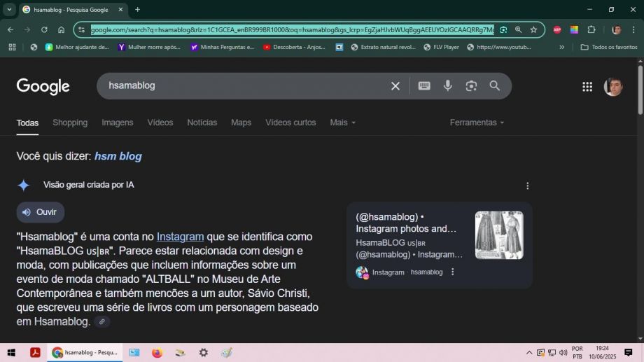The width and height of the screenshot is (644, 362).
Task: Open Descoberta - Anjos... bookmark
Action: (294, 47)
